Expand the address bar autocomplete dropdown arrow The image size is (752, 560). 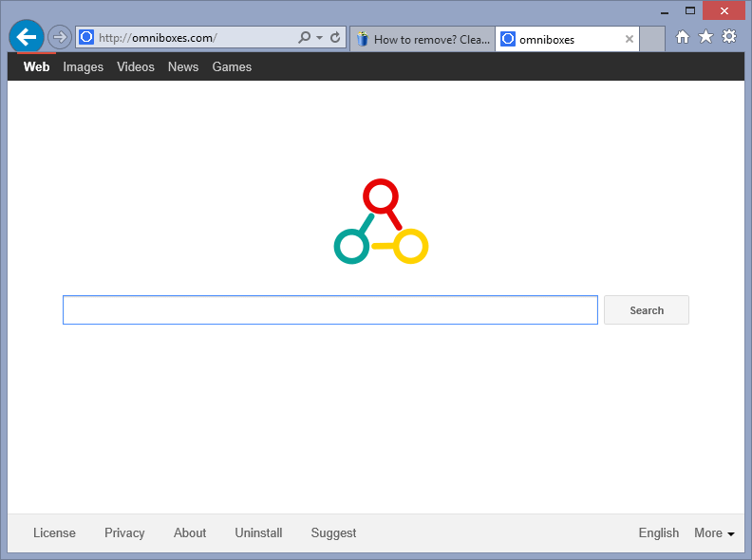click(319, 37)
